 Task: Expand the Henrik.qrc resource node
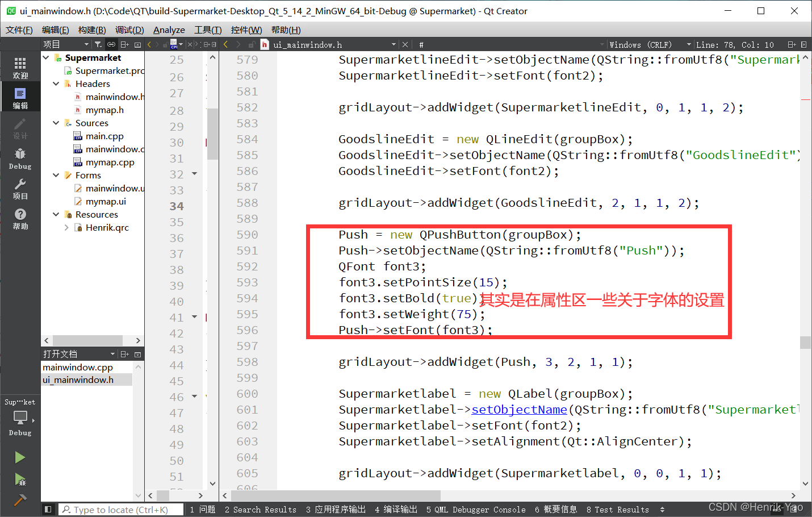click(x=66, y=227)
